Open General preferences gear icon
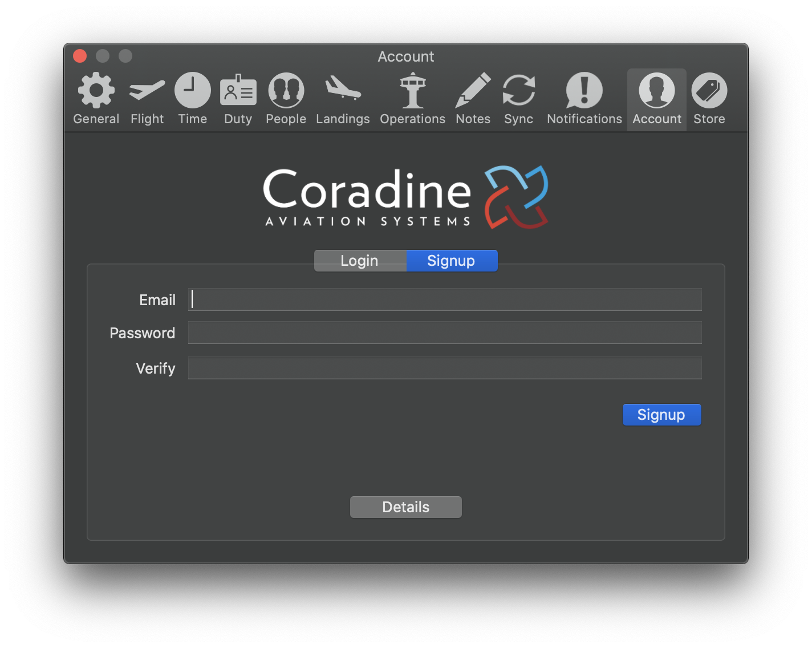 click(x=96, y=90)
